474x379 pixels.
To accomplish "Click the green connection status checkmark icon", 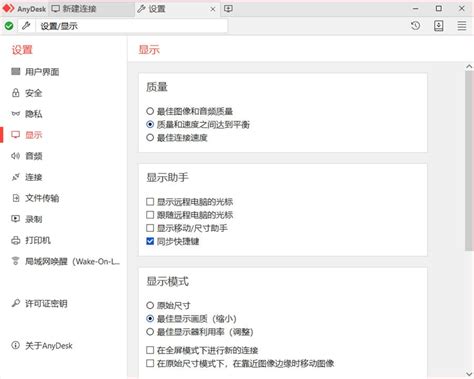I will [9, 26].
